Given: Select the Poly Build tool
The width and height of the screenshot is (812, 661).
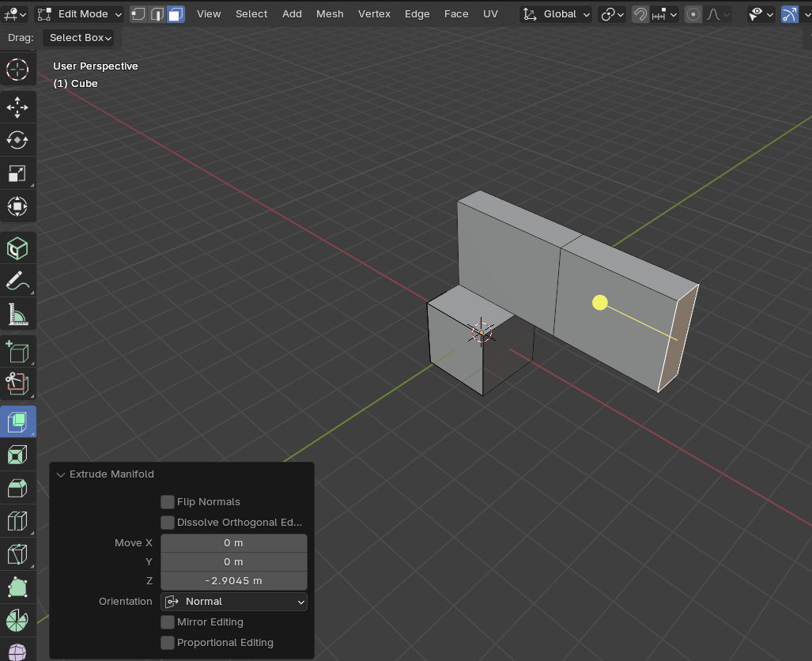Looking at the screenshot, I should (17, 587).
